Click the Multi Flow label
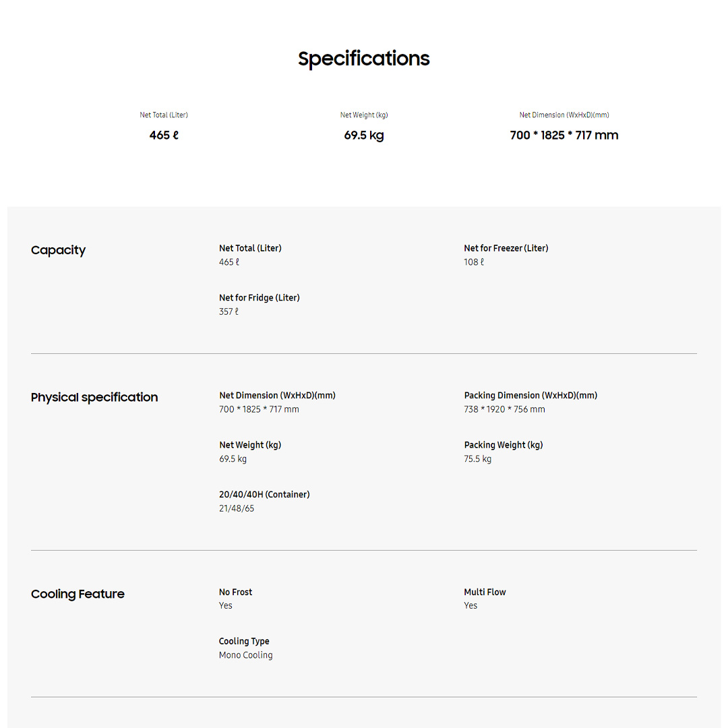 tap(485, 592)
